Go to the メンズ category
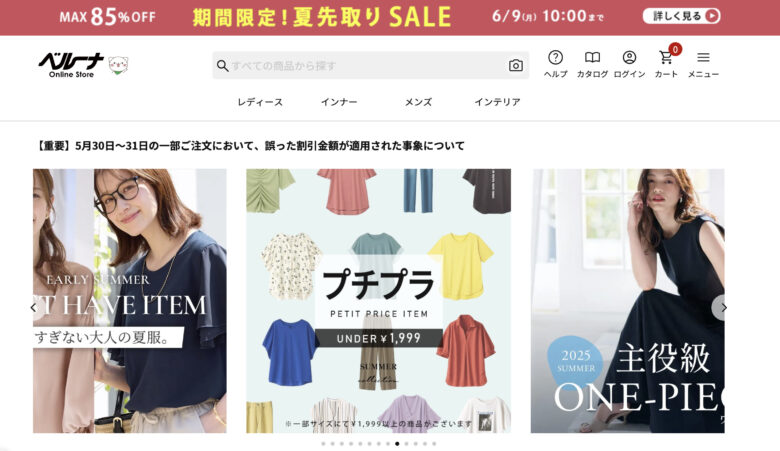 418,102
